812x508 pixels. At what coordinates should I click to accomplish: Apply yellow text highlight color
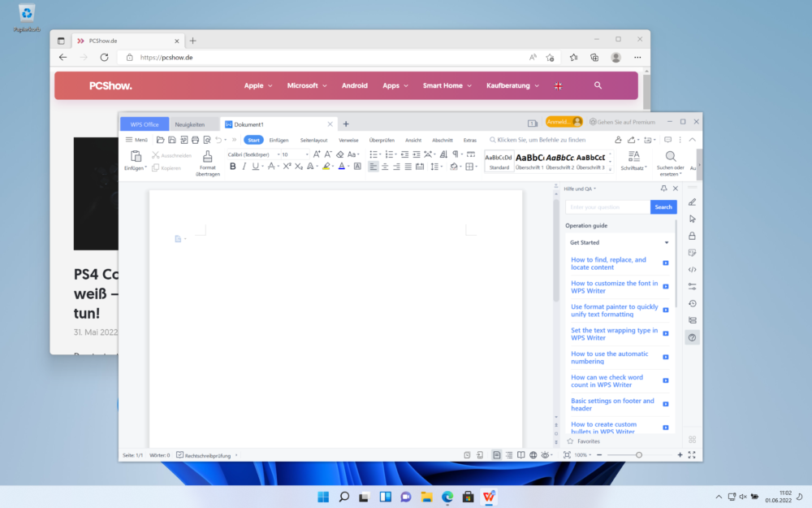click(x=326, y=167)
